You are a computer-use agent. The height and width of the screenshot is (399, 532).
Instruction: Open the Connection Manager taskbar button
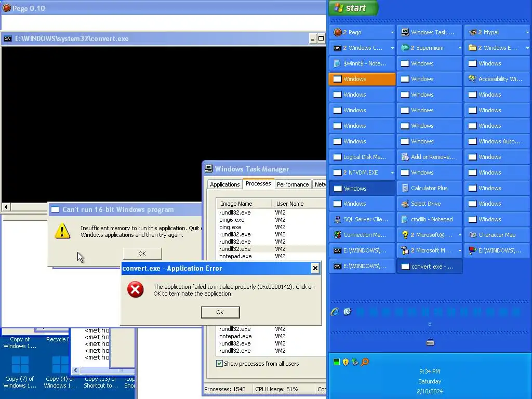(362, 235)
